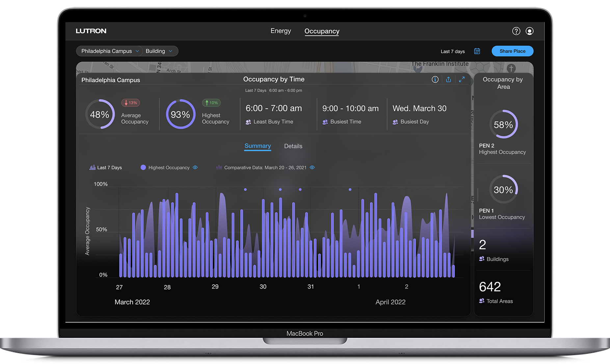Expand the panel with fullscreen arrows icon
The height and width of the screenshot is (364, 610).
pos(462,79)
